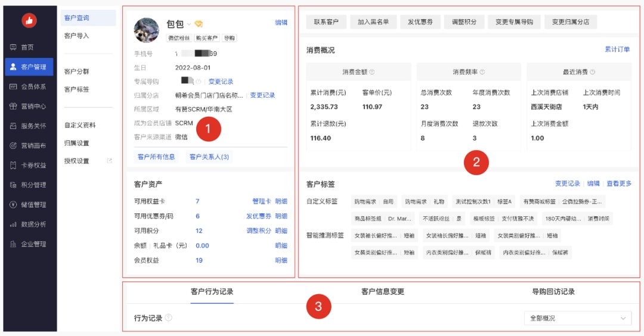Image resolution: width=644 pixels, height=336 pixels.
Task: Open 客户标签 in the submenu
Action: click(x=76, y=89)
